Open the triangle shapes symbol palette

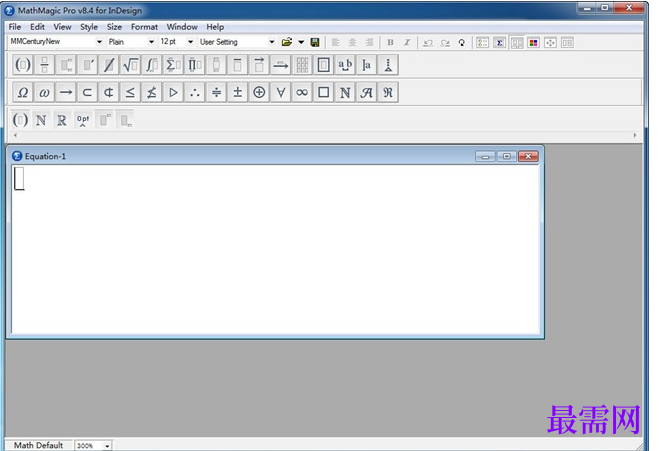pos(173,92)
